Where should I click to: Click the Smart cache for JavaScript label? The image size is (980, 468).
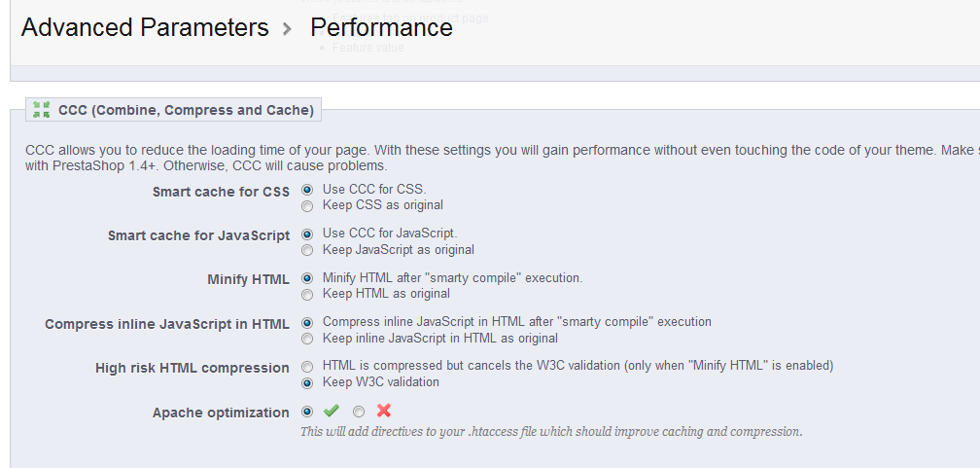(x=198, y=235)
